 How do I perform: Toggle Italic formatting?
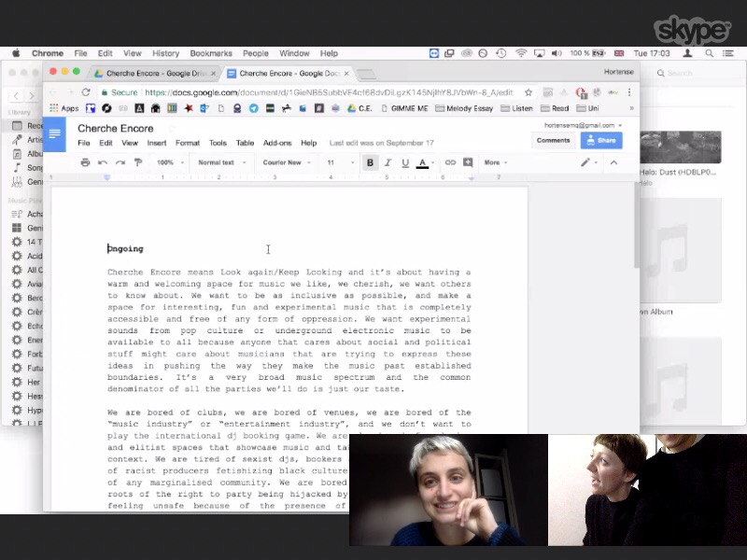388,162
